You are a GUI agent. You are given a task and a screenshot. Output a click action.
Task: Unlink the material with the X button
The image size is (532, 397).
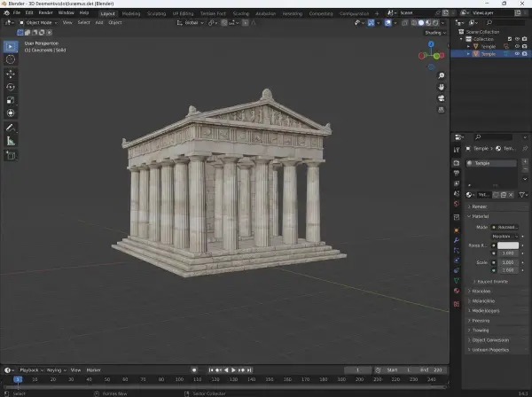pyautogui.click(x=511, y=195)
